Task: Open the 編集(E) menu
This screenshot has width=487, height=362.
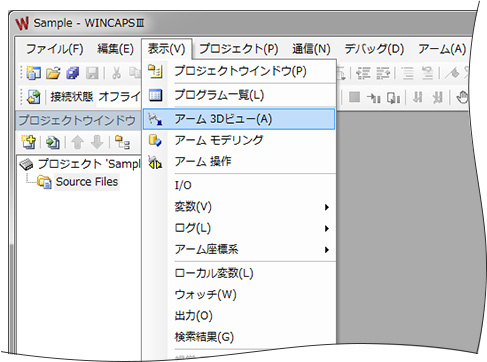Action: point(115,49)
